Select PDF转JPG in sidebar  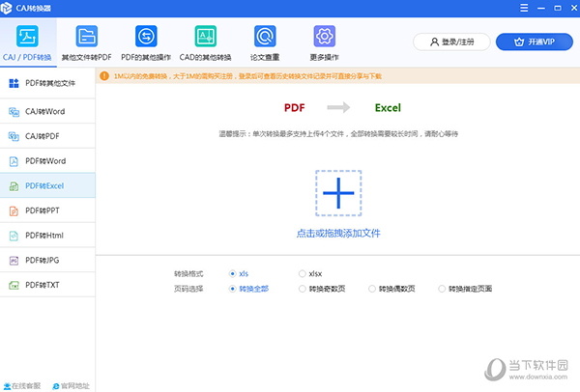pyautogui.click(x=47, y=260)
